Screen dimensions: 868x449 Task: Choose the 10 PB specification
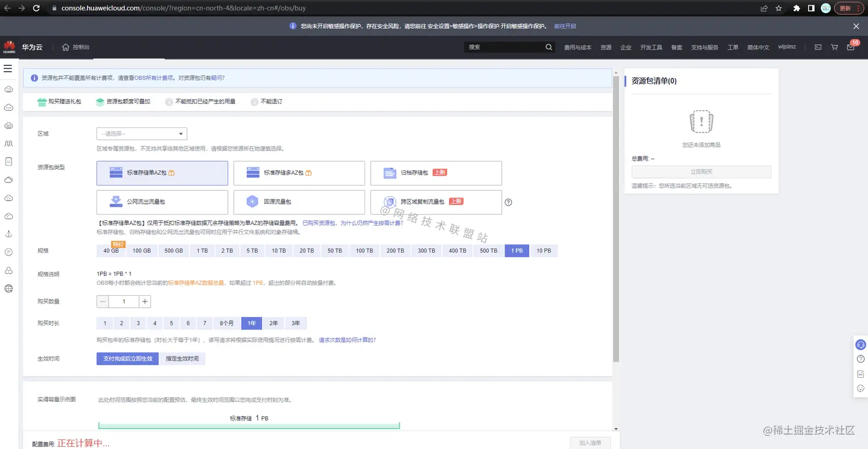tap(544, 251)
